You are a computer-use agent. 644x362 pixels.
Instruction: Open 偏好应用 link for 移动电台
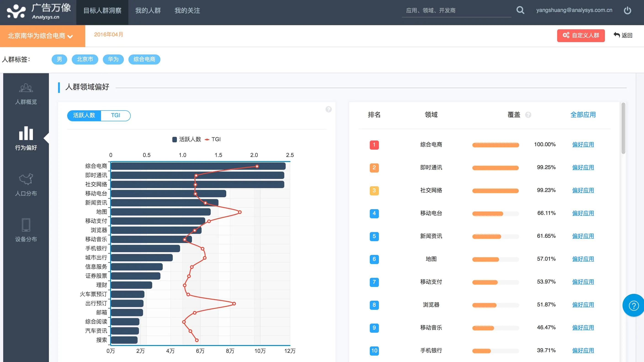tap(583, 213)
